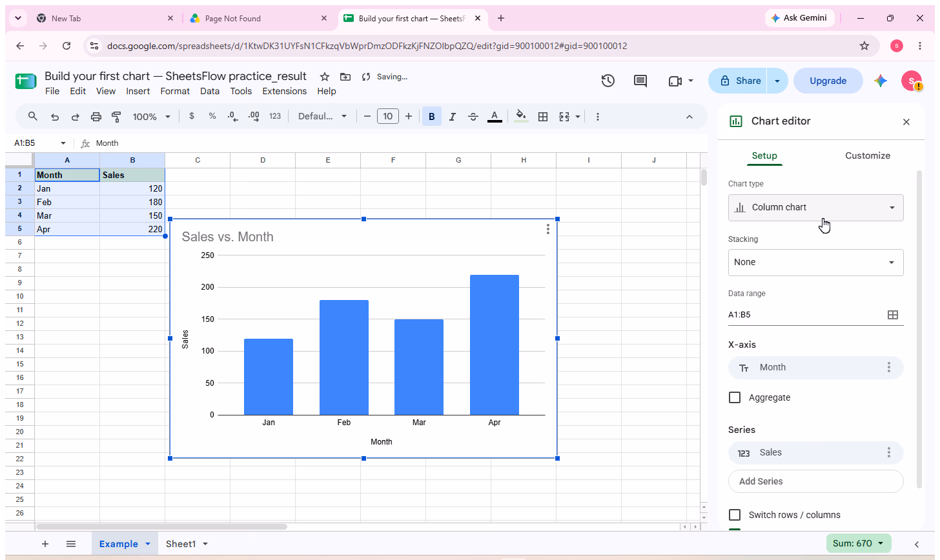The height and width of the screenshot is (560, 940).
Task: Open the Example sheet tab menu
Action: (148, 544)
